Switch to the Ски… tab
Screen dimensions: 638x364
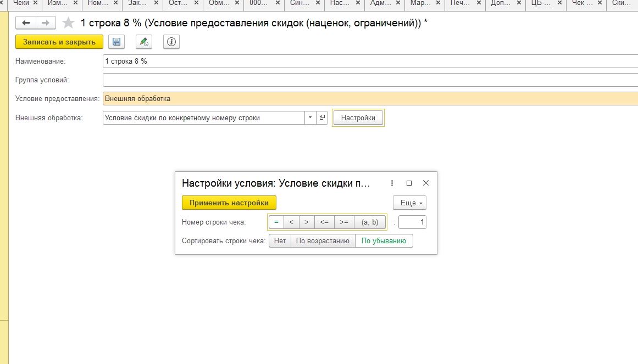[622, 3]
